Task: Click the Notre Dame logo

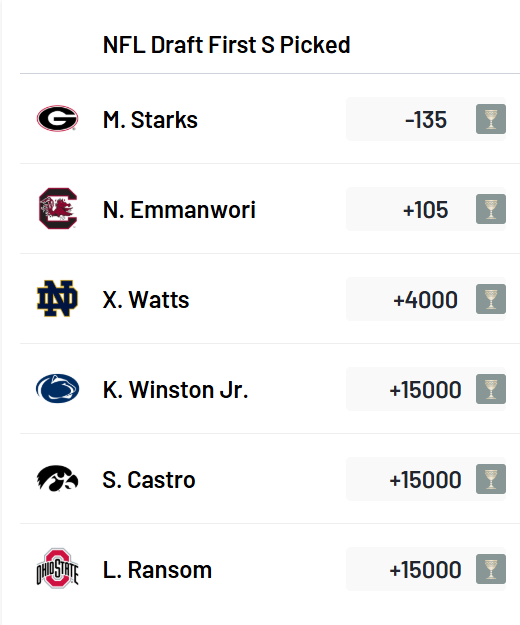Action: [x=57, y=299]
